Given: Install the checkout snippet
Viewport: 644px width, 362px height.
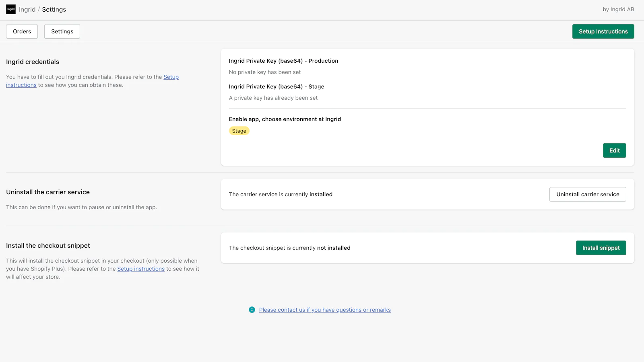Looking at the screenshot, I should pos(601,248).
